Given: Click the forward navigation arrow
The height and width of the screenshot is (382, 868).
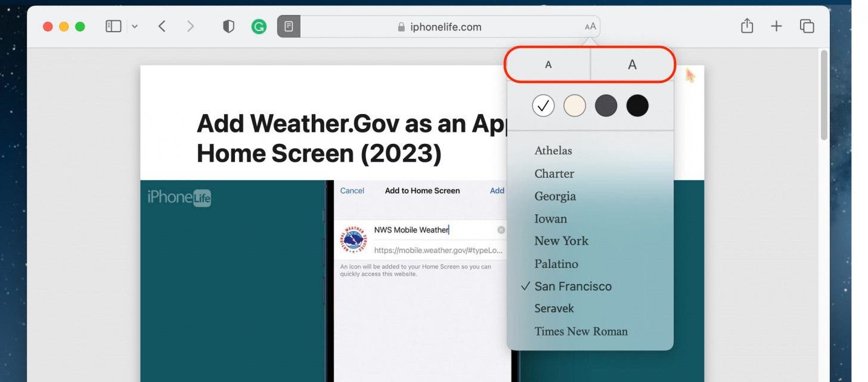Looking at the screenshot, I should [x=190, y=26].
